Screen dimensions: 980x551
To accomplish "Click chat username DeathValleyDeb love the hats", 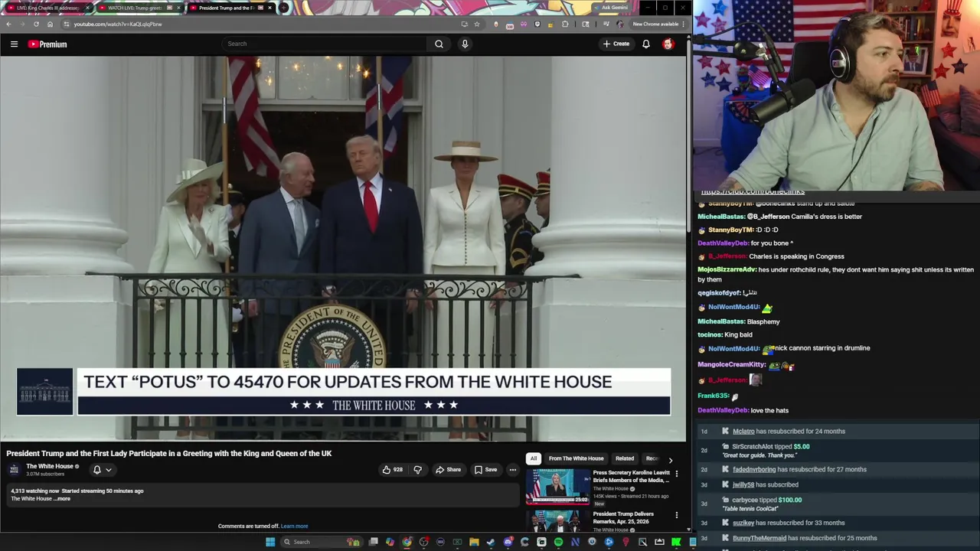I will coord(723,410).
